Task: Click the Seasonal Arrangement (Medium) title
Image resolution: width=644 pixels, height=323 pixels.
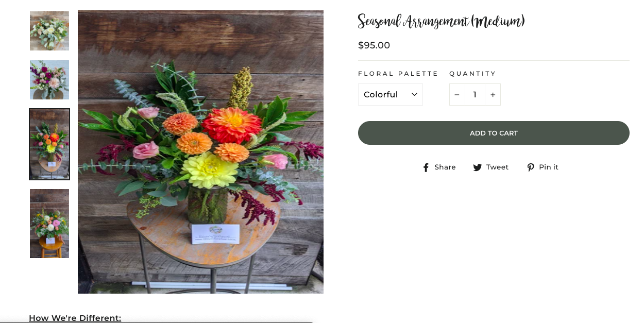Action: (442, 21)
